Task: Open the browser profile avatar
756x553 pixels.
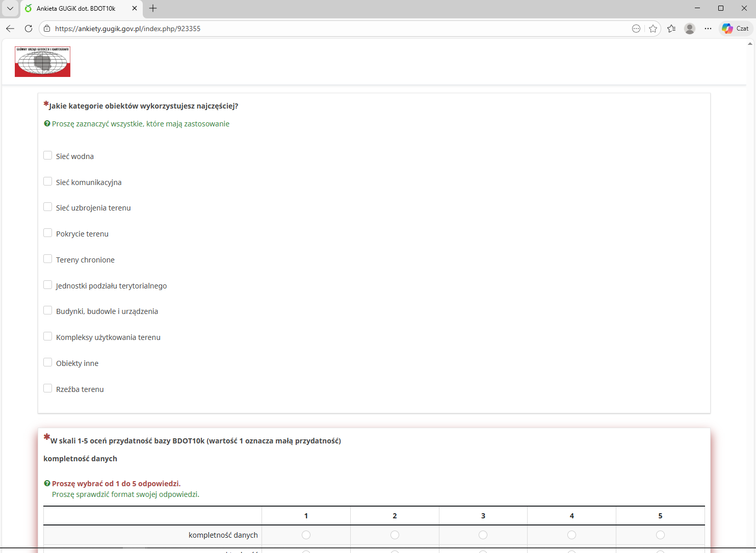Action: point(690,29)
